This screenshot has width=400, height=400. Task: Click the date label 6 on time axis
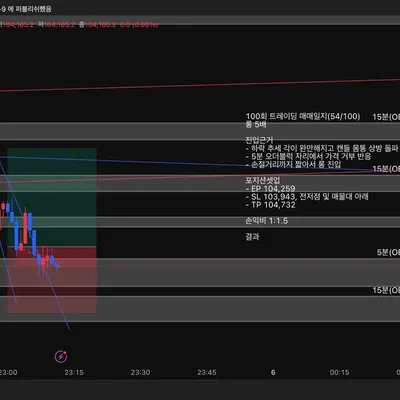(273, 372)
